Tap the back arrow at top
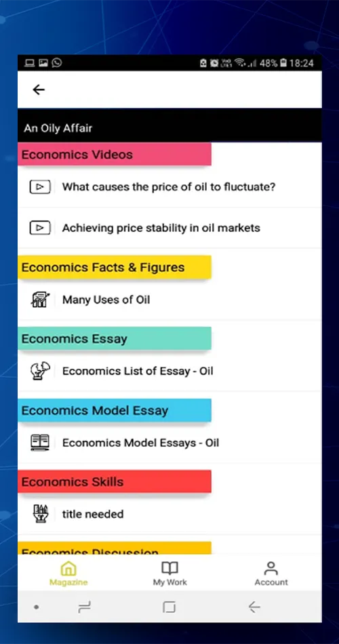This screenshot has width=339, height=644. (x=39, y=89)
